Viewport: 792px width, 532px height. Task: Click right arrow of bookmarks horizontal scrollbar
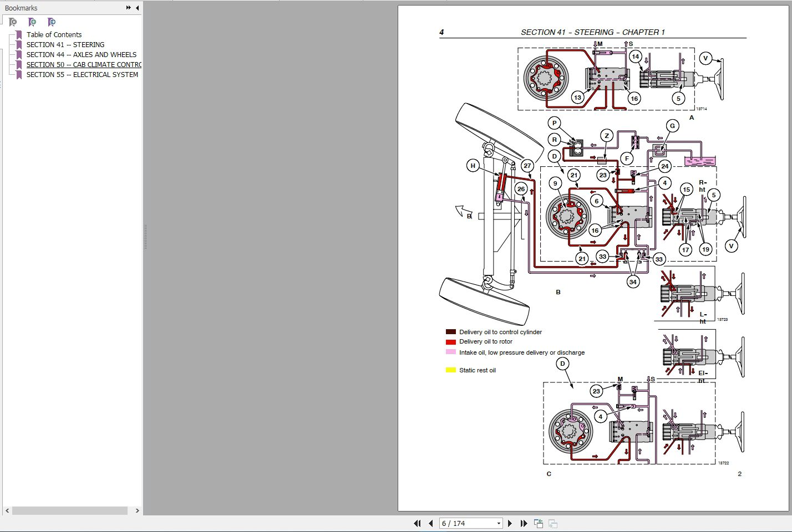137,510
